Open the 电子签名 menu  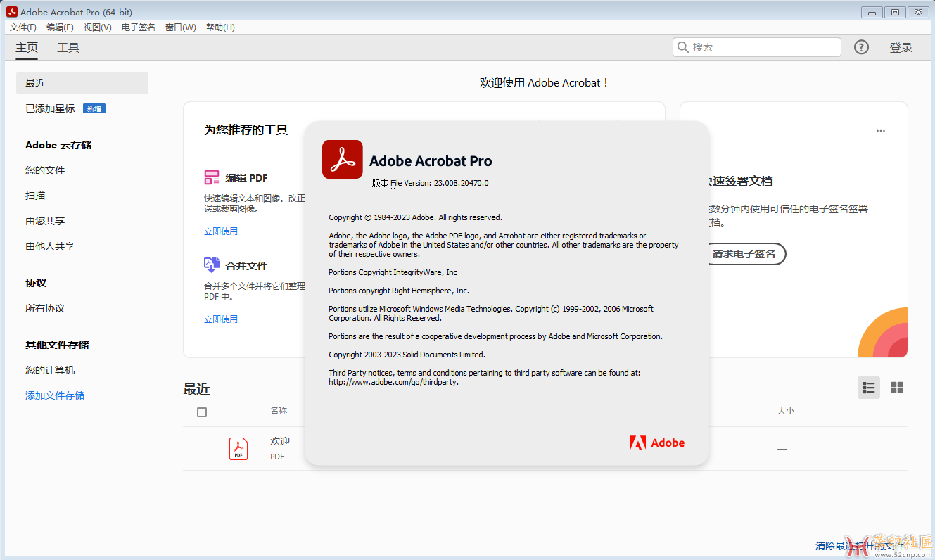(x=139, y=27)
